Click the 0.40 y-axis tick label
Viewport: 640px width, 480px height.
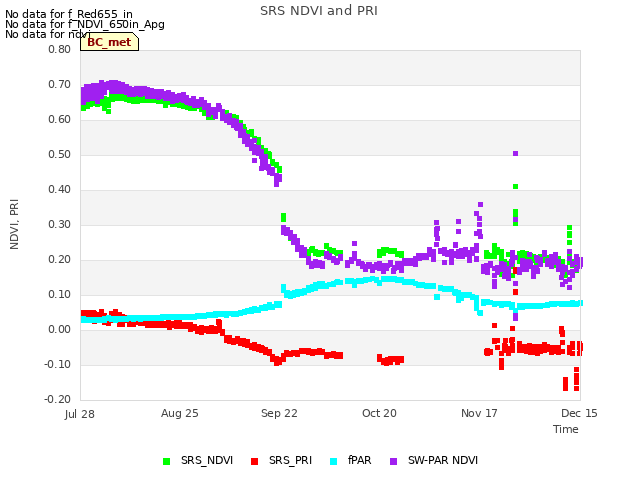(x=60, y=189)
